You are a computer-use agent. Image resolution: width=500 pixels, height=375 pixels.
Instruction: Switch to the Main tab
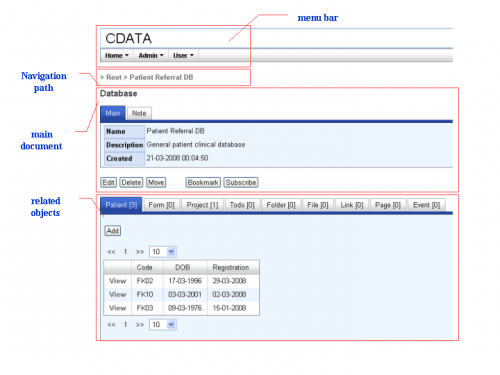pyautogui.click(x=113, y=113)
